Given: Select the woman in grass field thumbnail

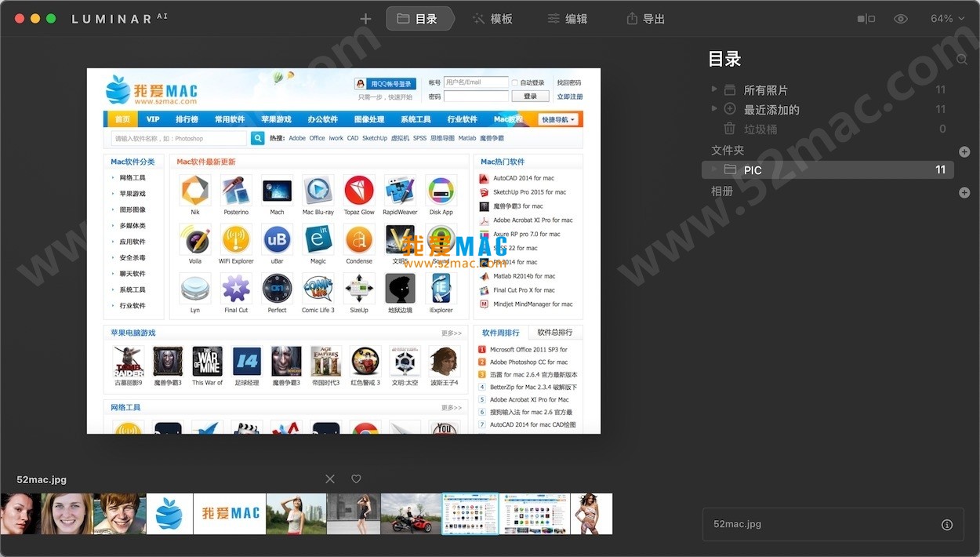Looking at the screenshot, I should tap(296, 514).
